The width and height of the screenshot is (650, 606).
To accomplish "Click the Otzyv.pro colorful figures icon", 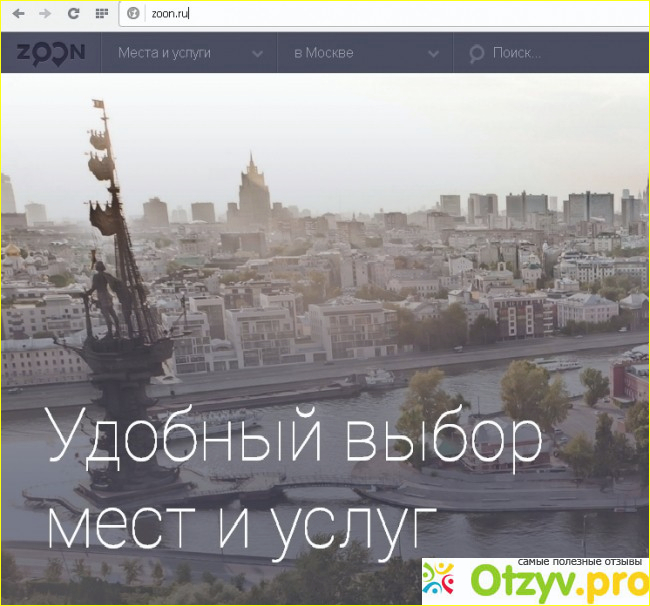I will pos(440,579).
